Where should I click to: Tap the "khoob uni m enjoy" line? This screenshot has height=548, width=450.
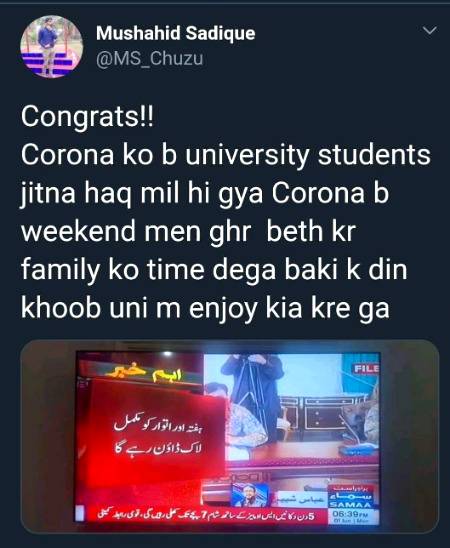click(x=205, y=308)
